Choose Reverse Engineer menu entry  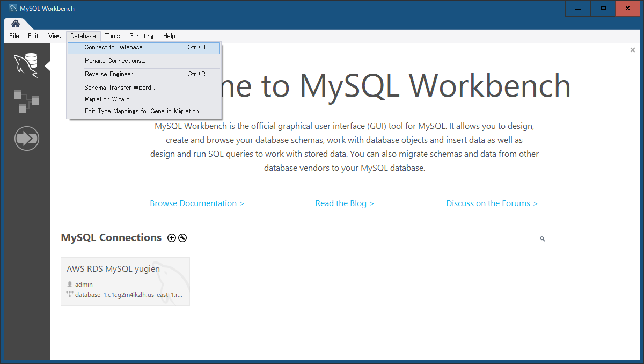[x=144, y=74]
